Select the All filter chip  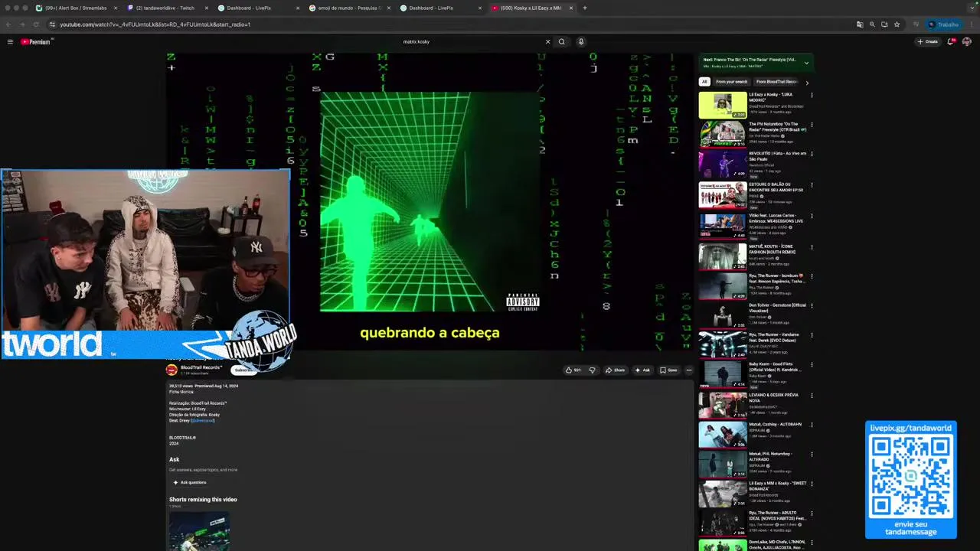pyautogui.click(x=704, y=81)
